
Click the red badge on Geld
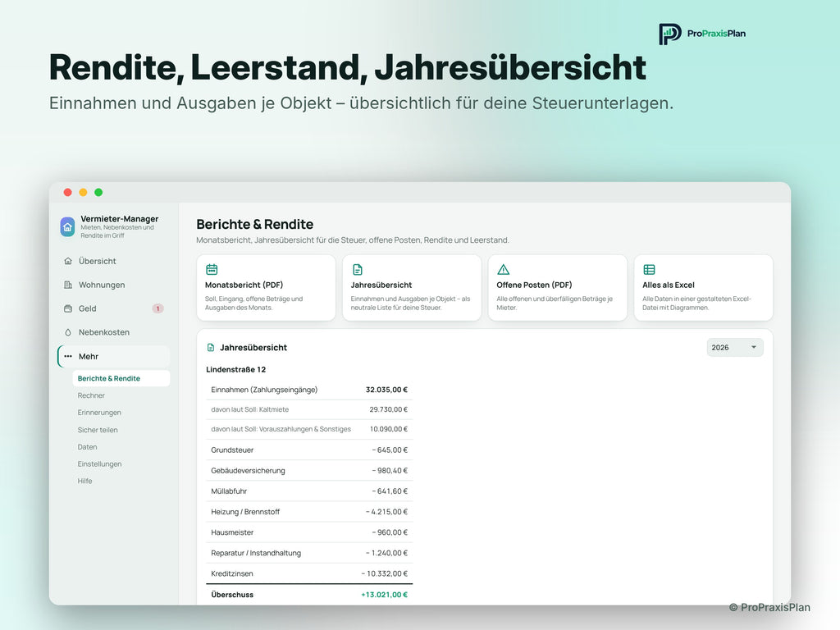(157, 308)
